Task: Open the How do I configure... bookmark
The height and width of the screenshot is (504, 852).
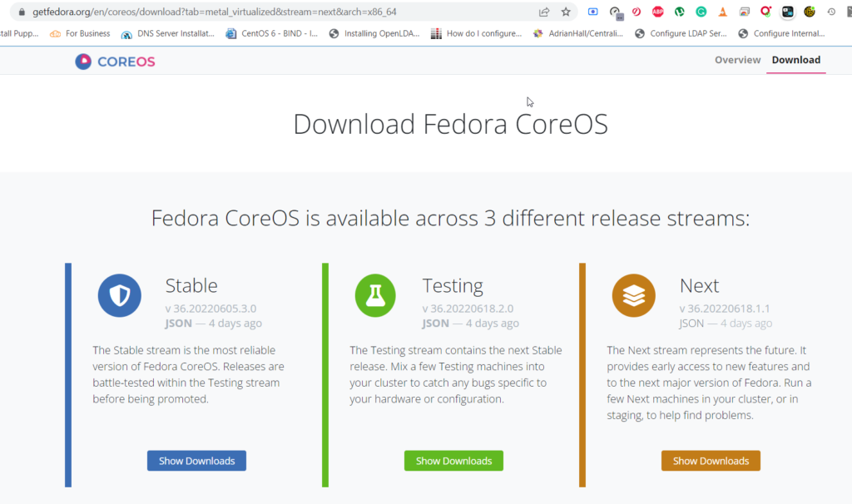Action: [x=476, y=33]
